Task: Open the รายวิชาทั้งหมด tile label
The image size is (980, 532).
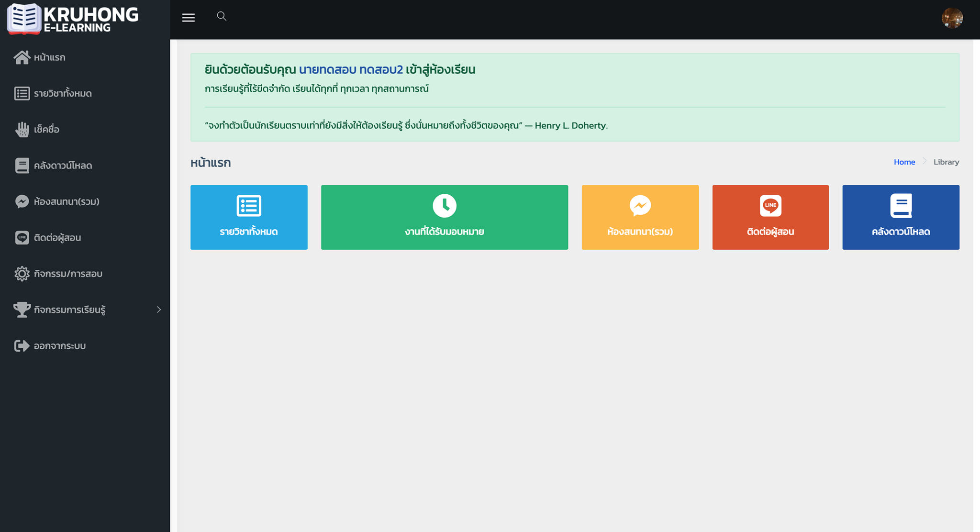Action: click(249, 232)
